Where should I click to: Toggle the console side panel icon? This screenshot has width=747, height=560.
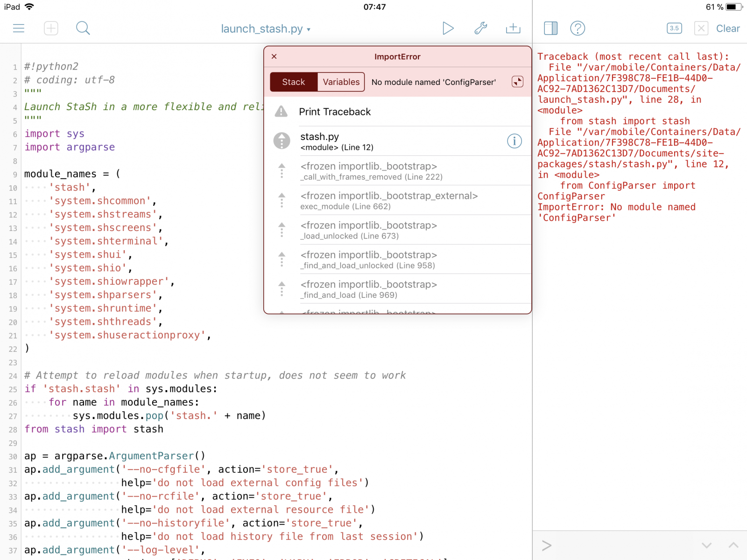coord(550,28)
